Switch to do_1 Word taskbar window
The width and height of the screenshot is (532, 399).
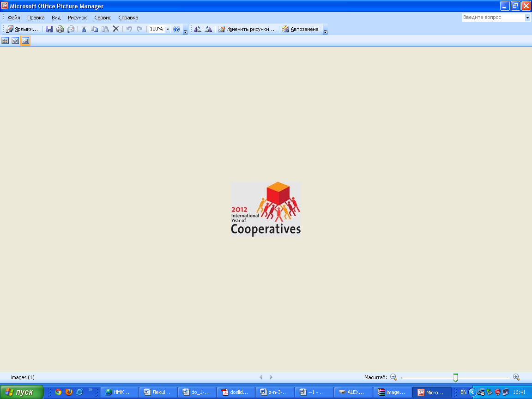[x=197, y=392]
